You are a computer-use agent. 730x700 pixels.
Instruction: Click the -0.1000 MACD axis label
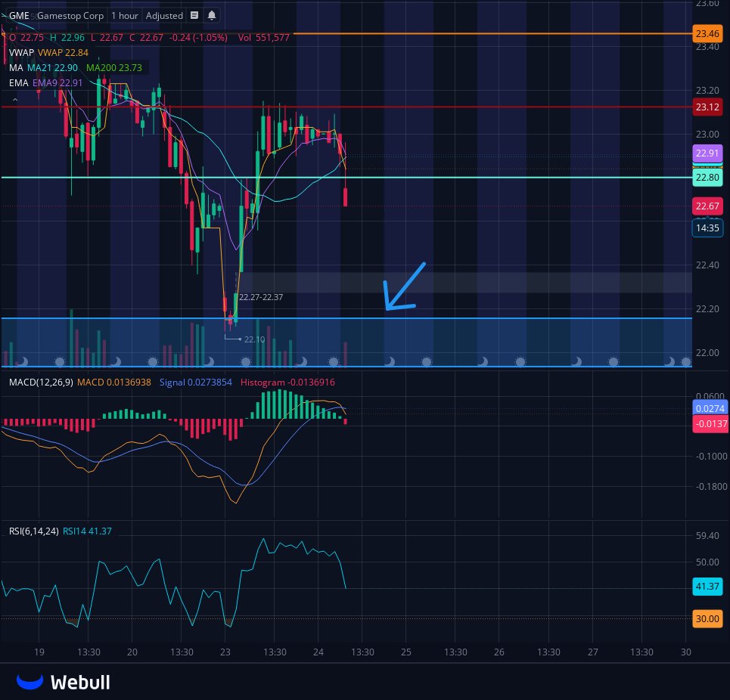pyautogui.click(x=711, y=457)
